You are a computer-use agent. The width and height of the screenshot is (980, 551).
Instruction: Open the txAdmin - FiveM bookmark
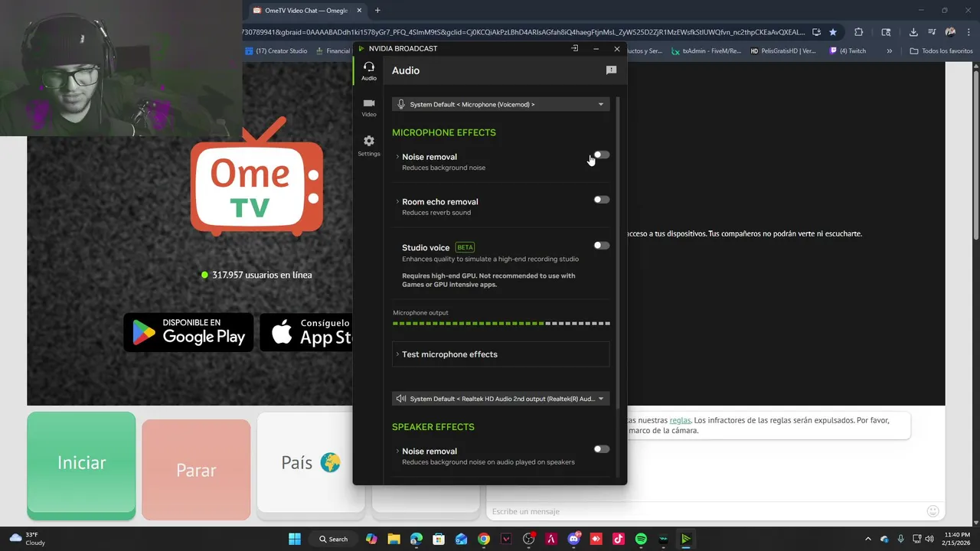707,51
